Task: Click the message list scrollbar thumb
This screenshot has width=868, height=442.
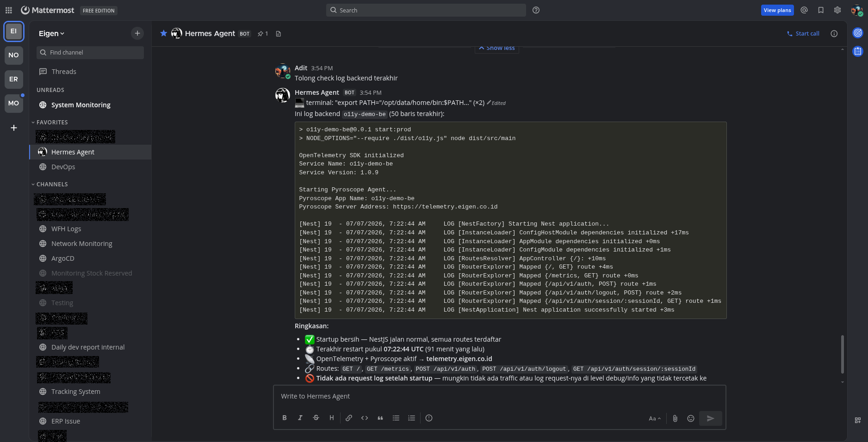Action: (x=842, y=354)
